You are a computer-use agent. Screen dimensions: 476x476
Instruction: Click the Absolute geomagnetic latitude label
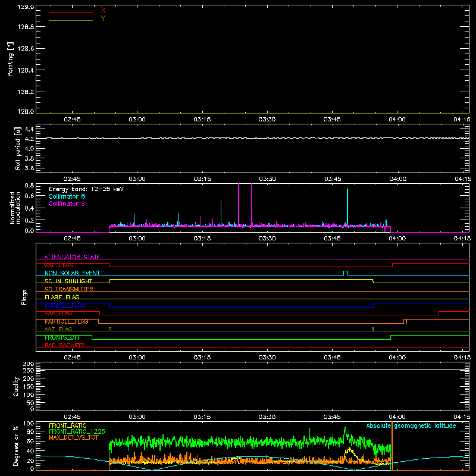point(411,425)
